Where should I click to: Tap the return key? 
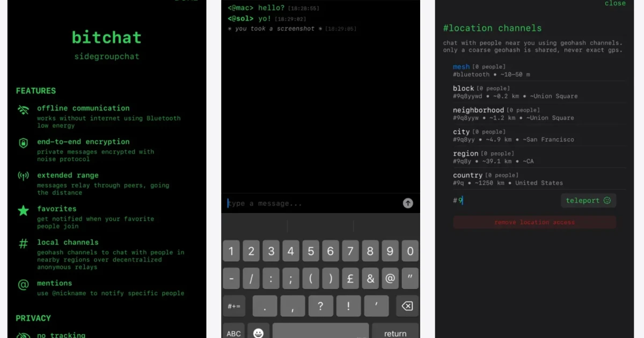tap(396, 333)
